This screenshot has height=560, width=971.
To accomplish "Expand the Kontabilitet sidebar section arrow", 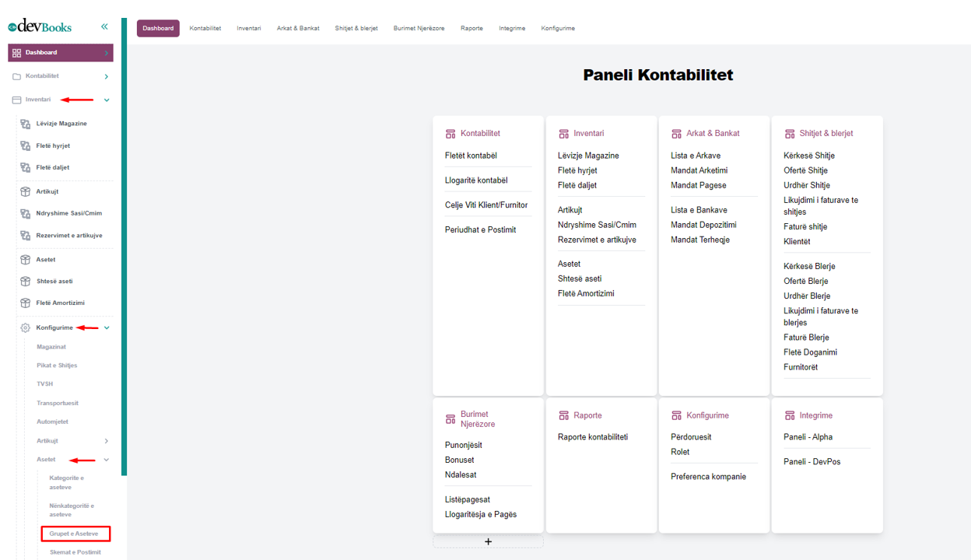I will click(x=107, y=77).
